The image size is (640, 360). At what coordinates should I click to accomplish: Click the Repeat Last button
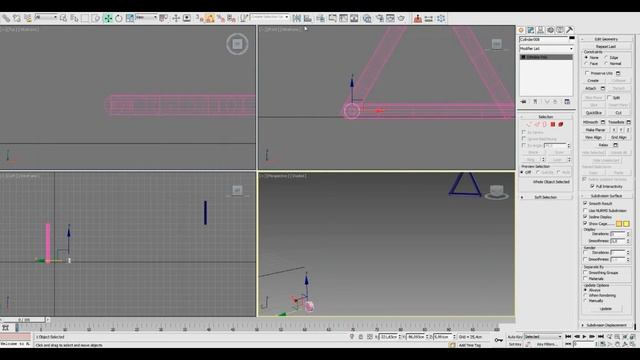606,47
